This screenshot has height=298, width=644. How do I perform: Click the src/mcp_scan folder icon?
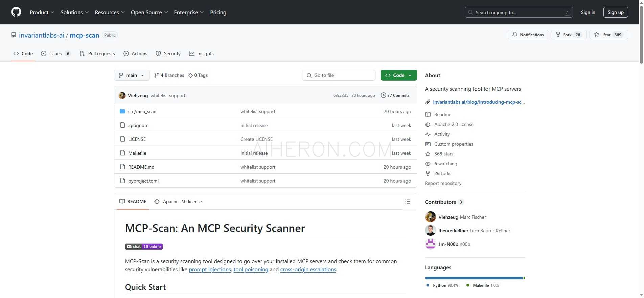coord(122,111)
